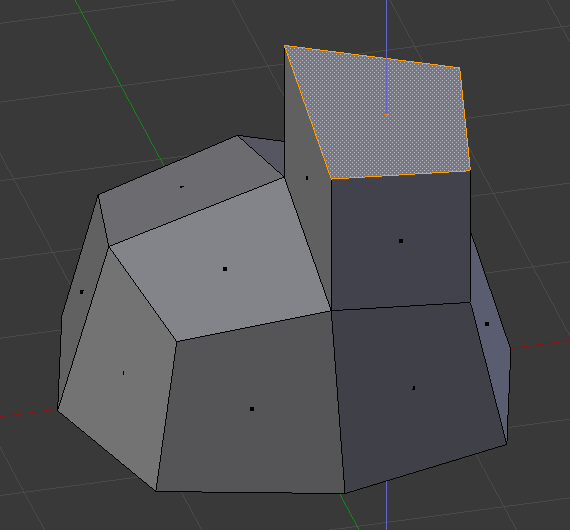Click blue Z axis line above selected face
This screenshot has width=570, height=530.
coord(386,25)
